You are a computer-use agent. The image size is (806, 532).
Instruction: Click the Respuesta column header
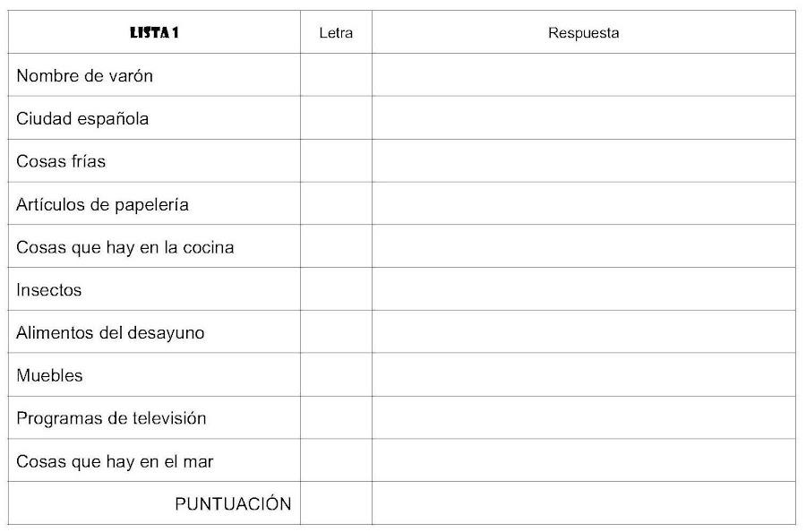(583, 33)
